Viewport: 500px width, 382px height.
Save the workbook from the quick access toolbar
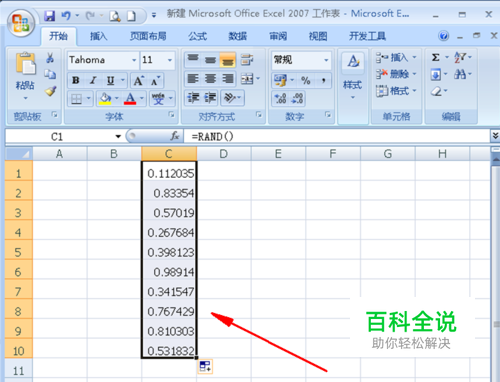pos(50,15)
